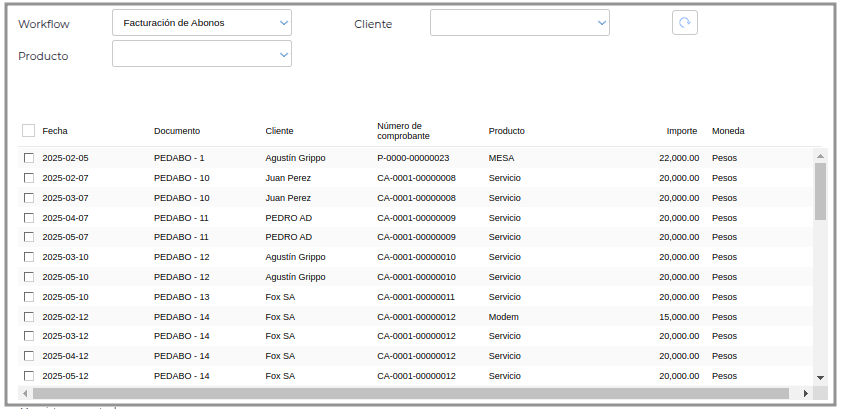Screen dimensions: 841x409
Task: Click the P-0000-00000023 voucher number
Action: click(x=413, y=158)
